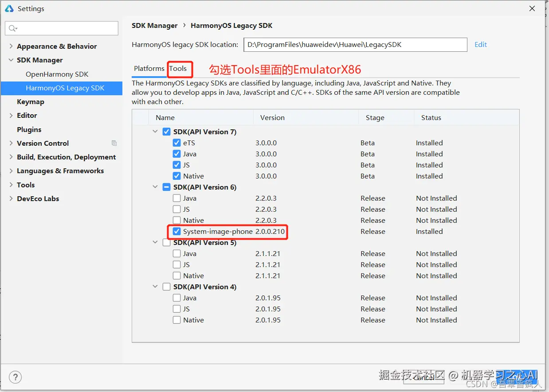The height and width of the screenshot is (392, 549).
Task: Click the help question mark icon
Action: click(x=15, y=377)
